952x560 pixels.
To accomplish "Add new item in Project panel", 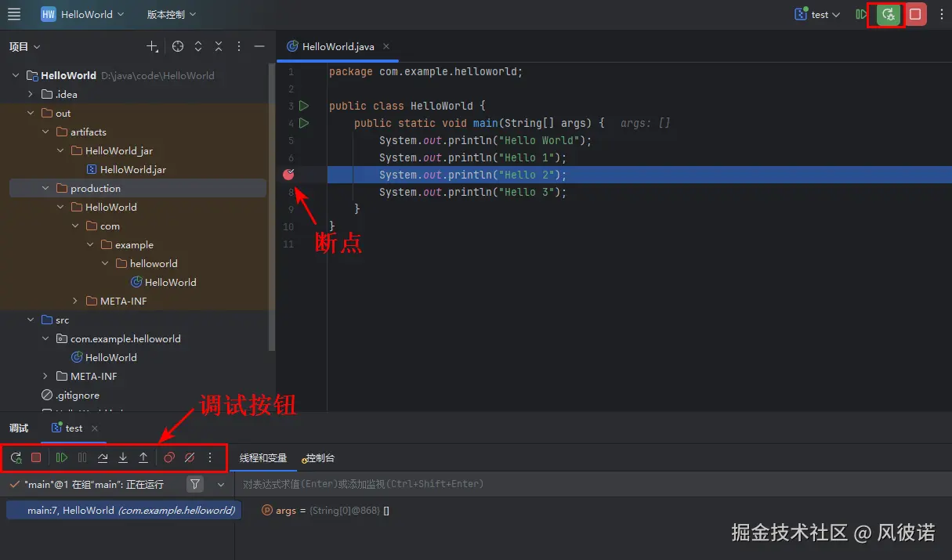I will click(x=153, y=46).
